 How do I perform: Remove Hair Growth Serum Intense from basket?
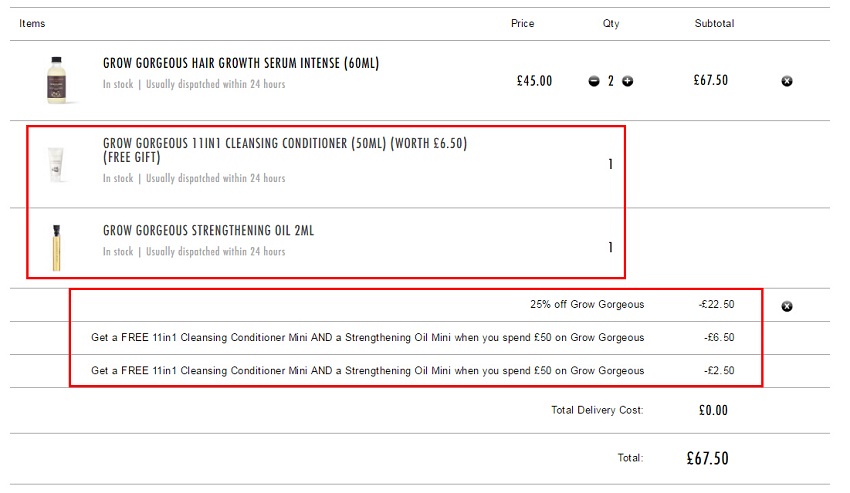point(787,81)
